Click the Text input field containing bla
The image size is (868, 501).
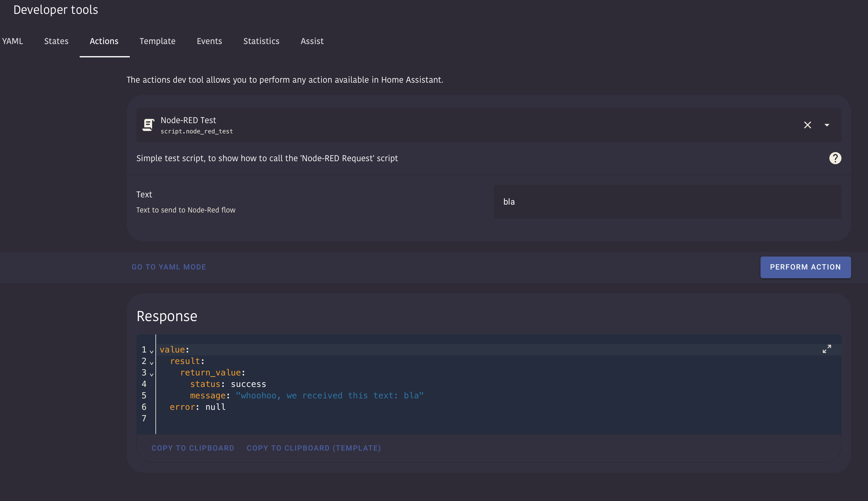pyautogui.click(x=667, y=202)
